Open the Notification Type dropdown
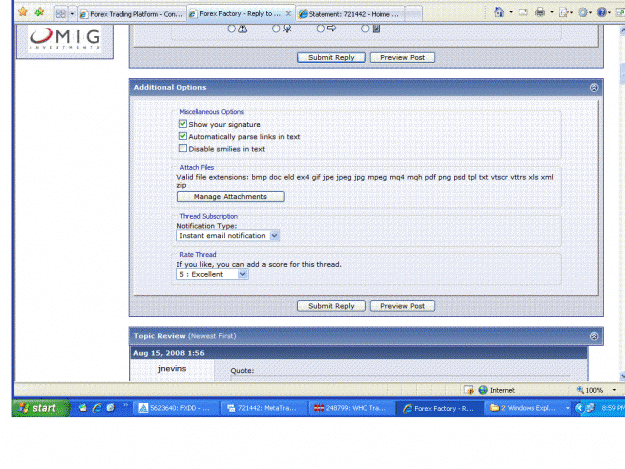The width and height of the screenshot is (625, 469). point(228,235)
